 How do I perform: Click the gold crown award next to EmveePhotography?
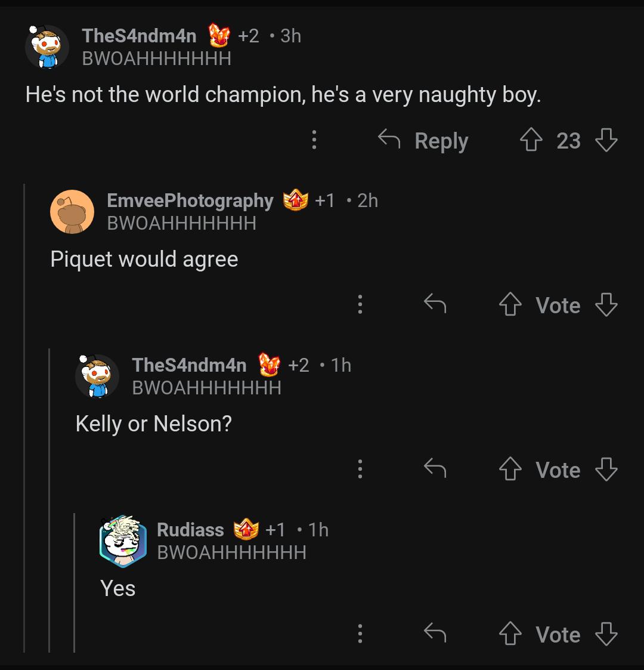pyautogui.click(x=295, y=200)
